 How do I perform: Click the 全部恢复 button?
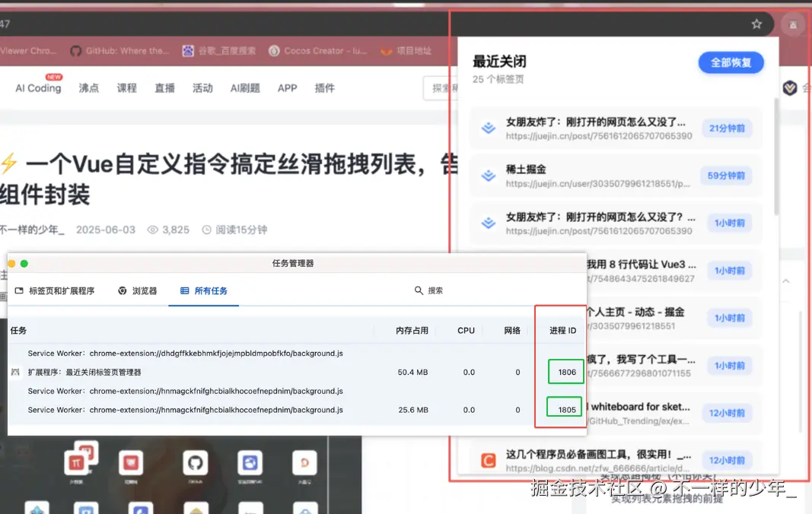[x=731, y=62]
